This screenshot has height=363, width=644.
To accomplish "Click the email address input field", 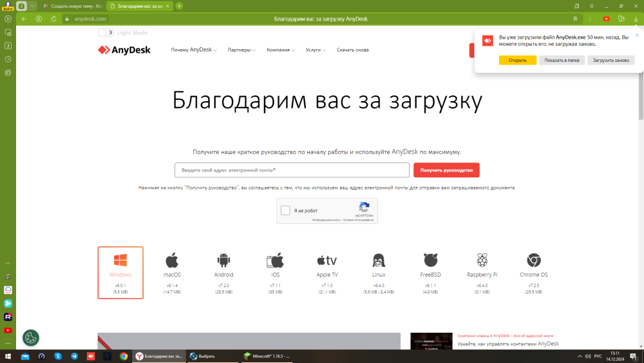I will coord(292,170).
